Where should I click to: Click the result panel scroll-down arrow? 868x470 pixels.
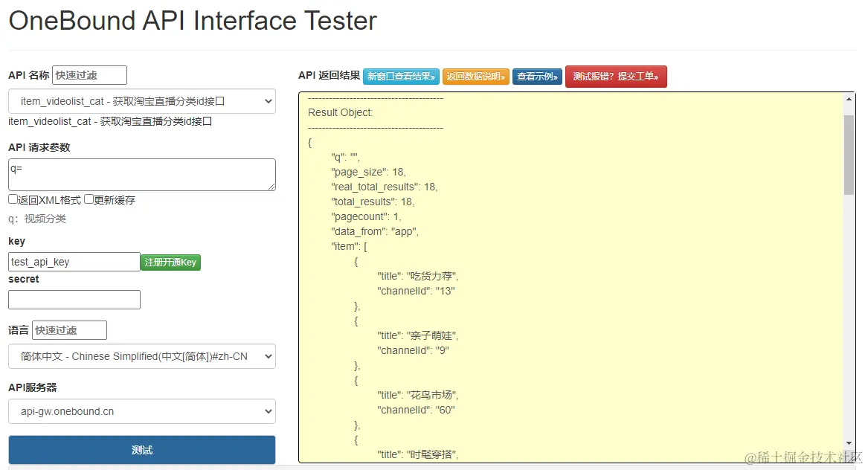point(849,443)
